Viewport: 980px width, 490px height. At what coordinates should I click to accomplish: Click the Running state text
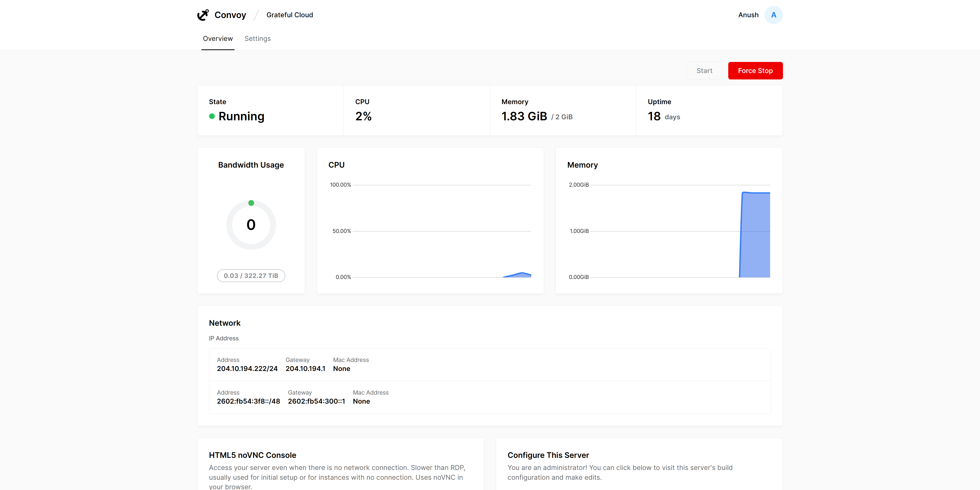241,116
